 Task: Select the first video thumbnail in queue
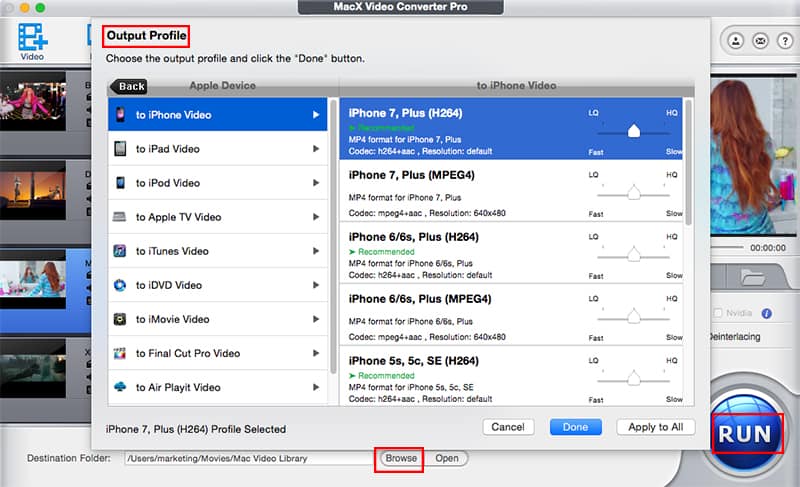pyautogui.click(x=33, y=101)
